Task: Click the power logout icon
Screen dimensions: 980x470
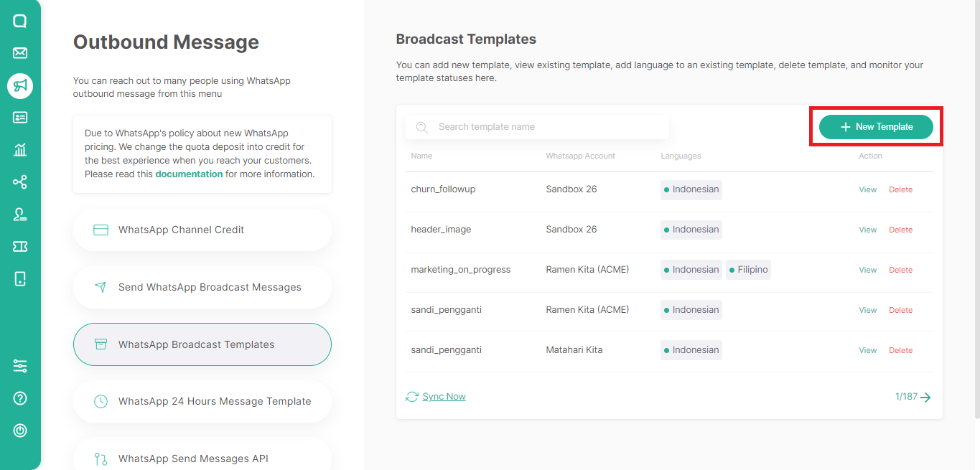Action: click(19, 430)
